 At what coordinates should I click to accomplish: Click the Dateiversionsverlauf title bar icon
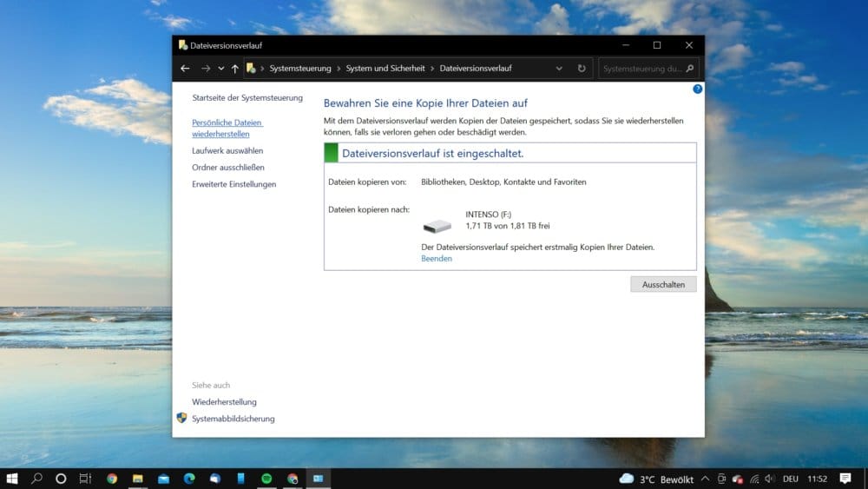pos(182,45)
